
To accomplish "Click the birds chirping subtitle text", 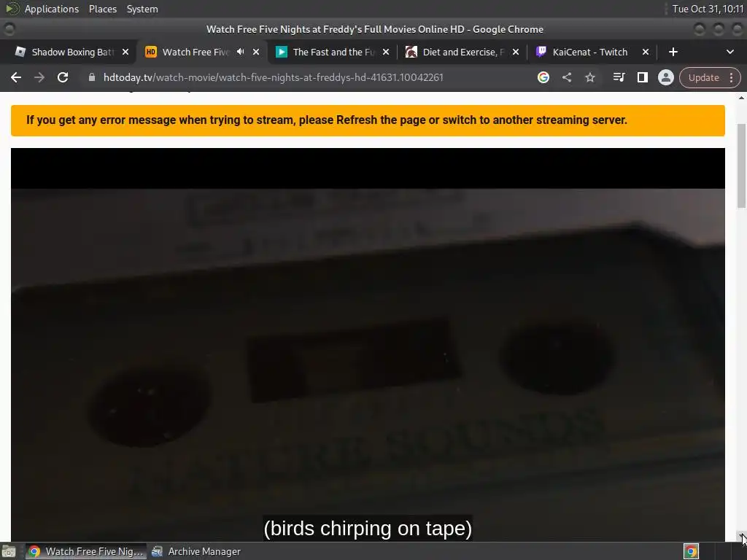I will (x=368, y=528).
